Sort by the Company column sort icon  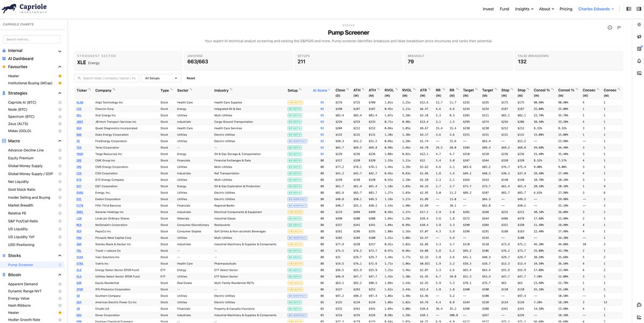[x=114, y=90]
